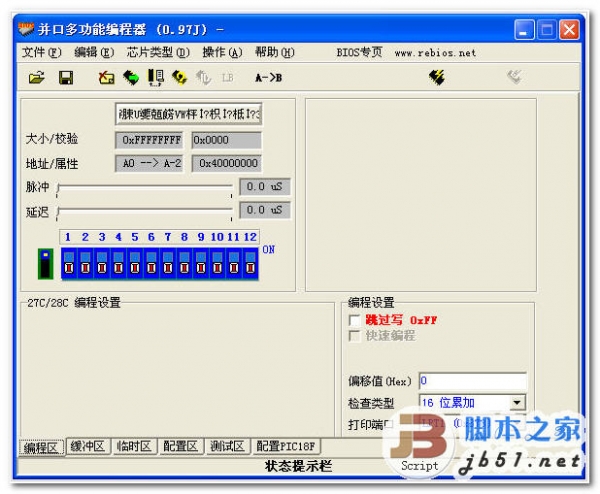The height and width of the screenshot is (494, 600).
Task: Minimize the programmer window
Action: tap(524, 29)
